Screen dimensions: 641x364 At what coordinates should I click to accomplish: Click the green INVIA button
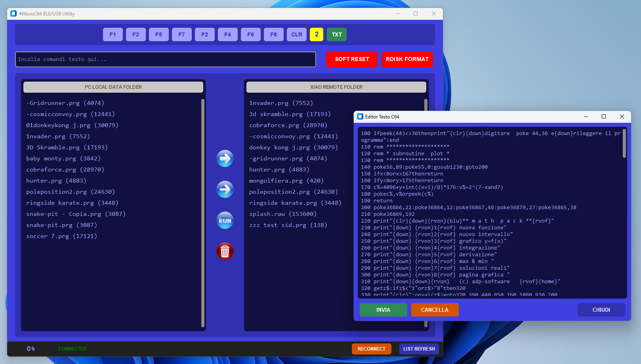point(383,310)
